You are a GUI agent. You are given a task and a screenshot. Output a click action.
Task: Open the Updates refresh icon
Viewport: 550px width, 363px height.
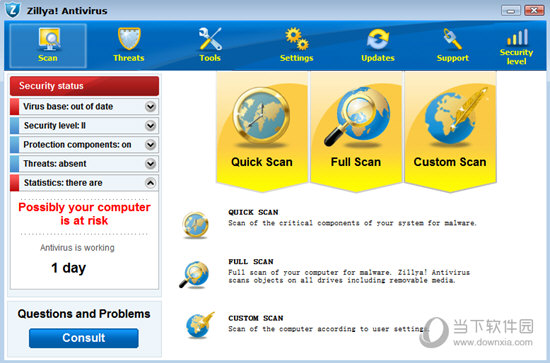[378, 39]
